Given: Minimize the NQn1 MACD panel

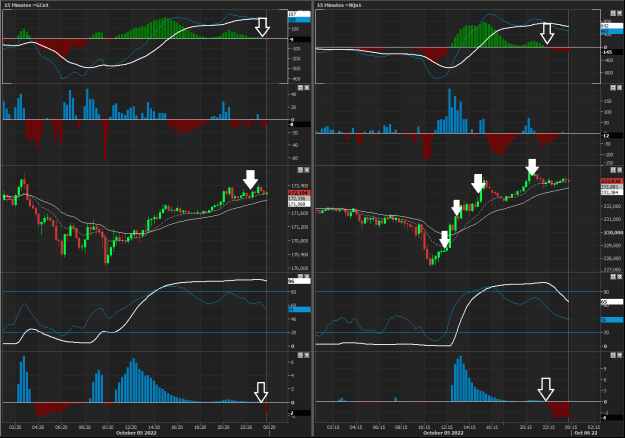Looking at the screenshot, I should point(613,13).
